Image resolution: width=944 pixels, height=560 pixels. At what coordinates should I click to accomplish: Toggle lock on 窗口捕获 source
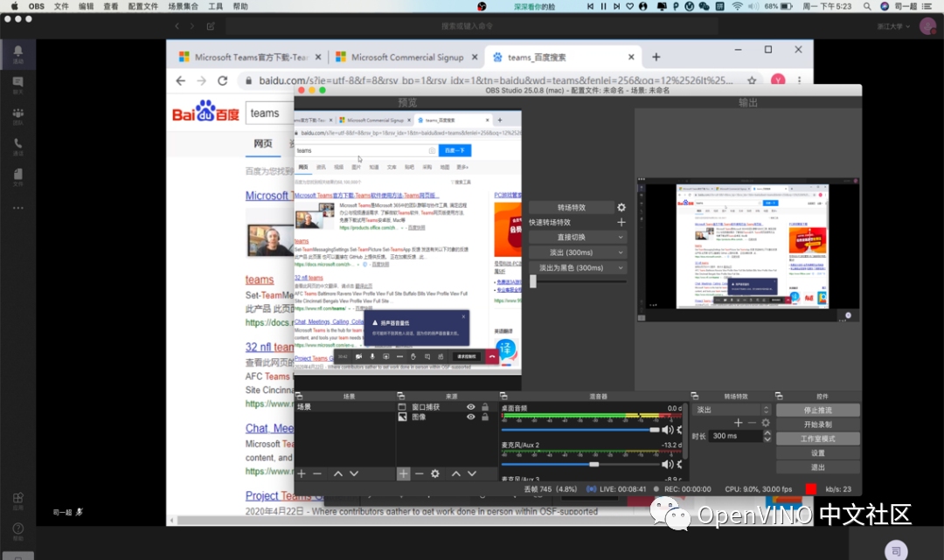point(485,407)
